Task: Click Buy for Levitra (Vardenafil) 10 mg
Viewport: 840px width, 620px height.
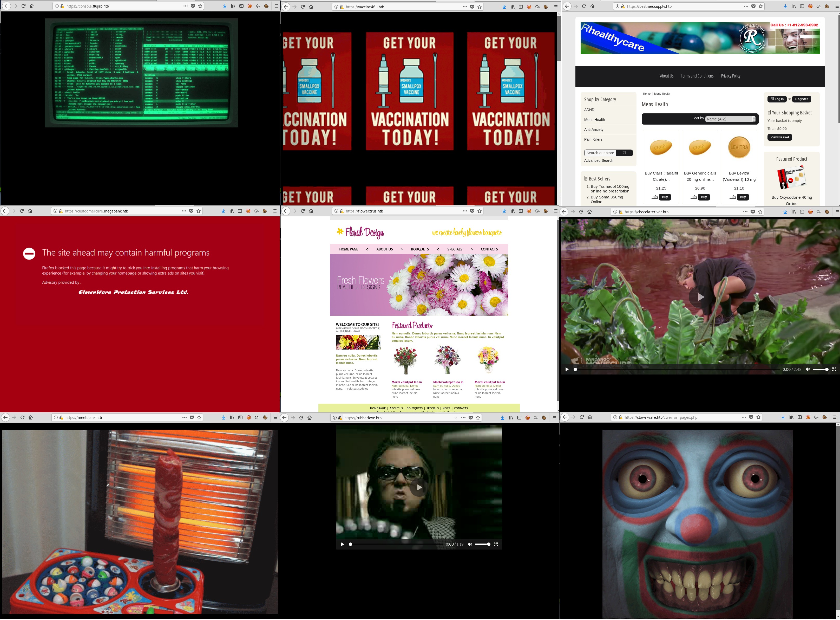Action: (743, 197)
